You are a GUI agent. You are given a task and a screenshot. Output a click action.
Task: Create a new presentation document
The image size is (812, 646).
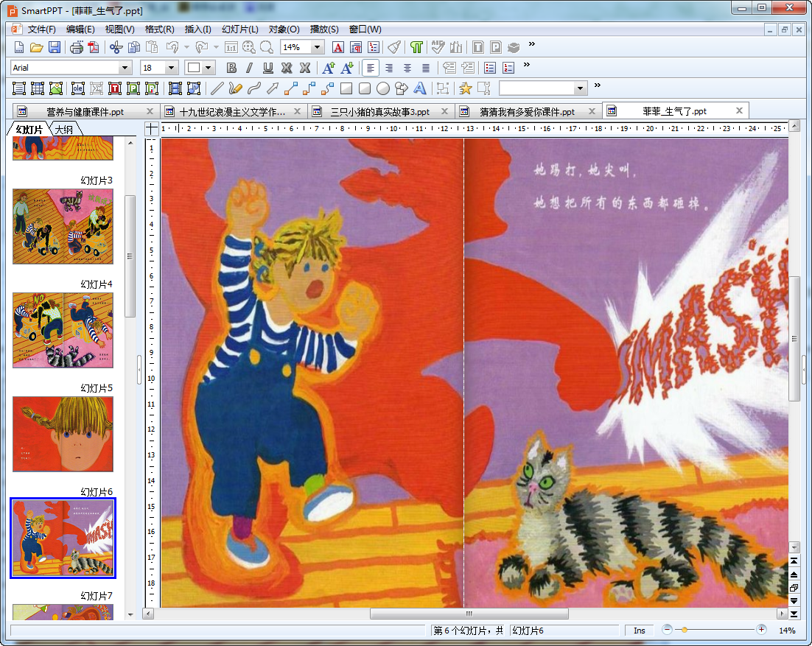[18, 48]
